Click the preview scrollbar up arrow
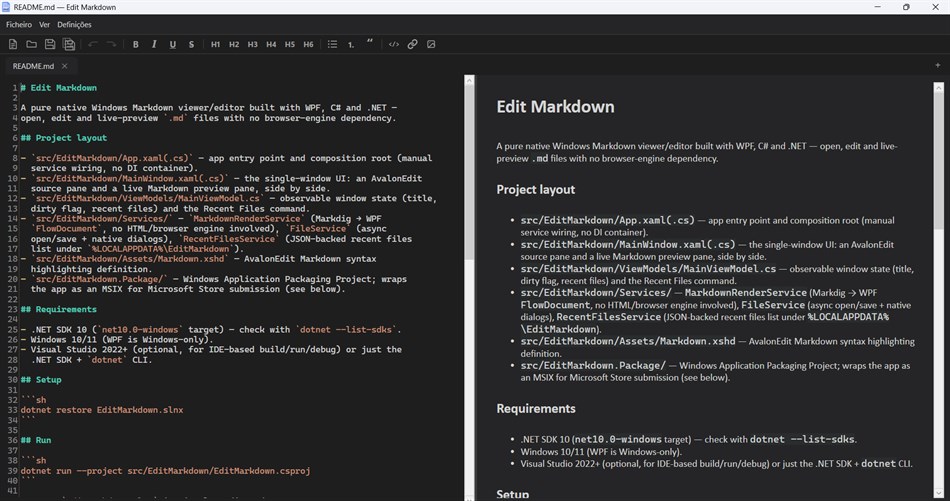 coord(938,87)
